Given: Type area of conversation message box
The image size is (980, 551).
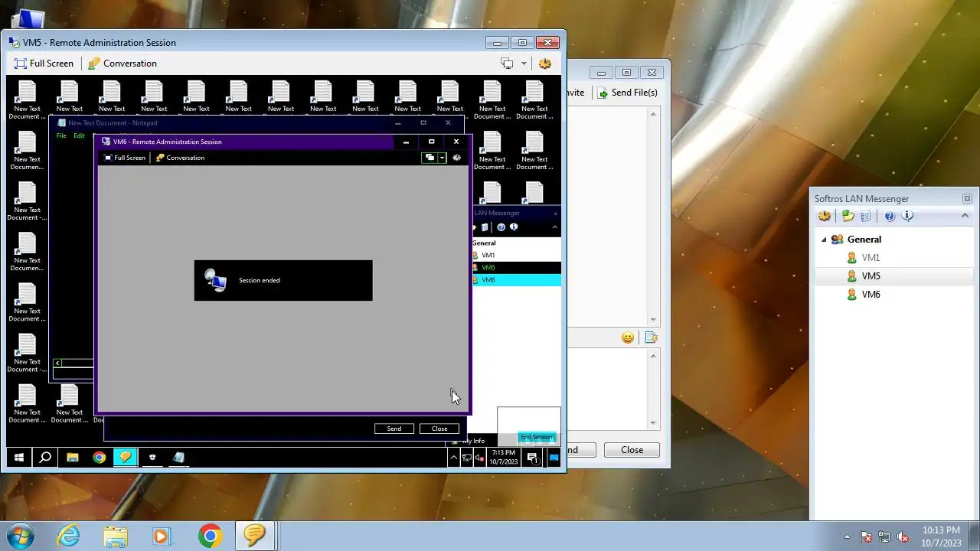Looking at the screenshot, I should tap(606, 389).
